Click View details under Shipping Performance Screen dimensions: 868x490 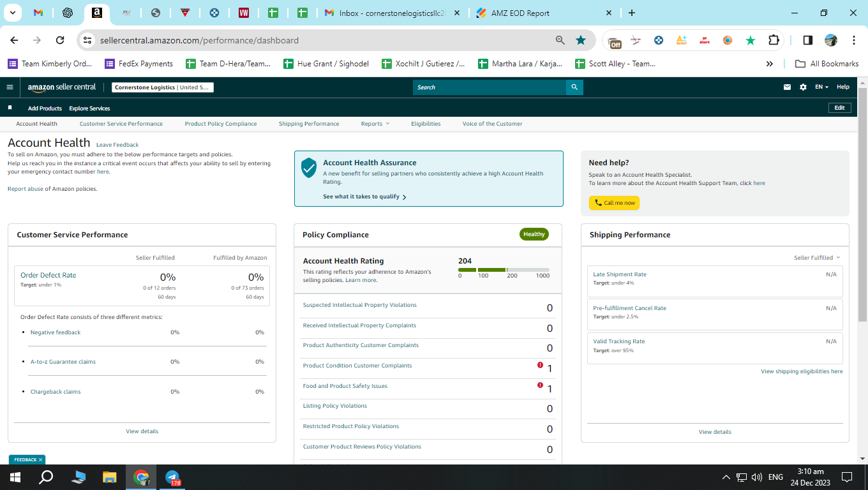tap(715, 432)
